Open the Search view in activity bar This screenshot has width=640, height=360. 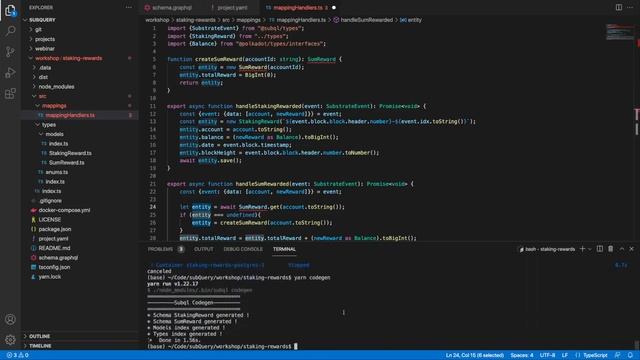(10, 31)
